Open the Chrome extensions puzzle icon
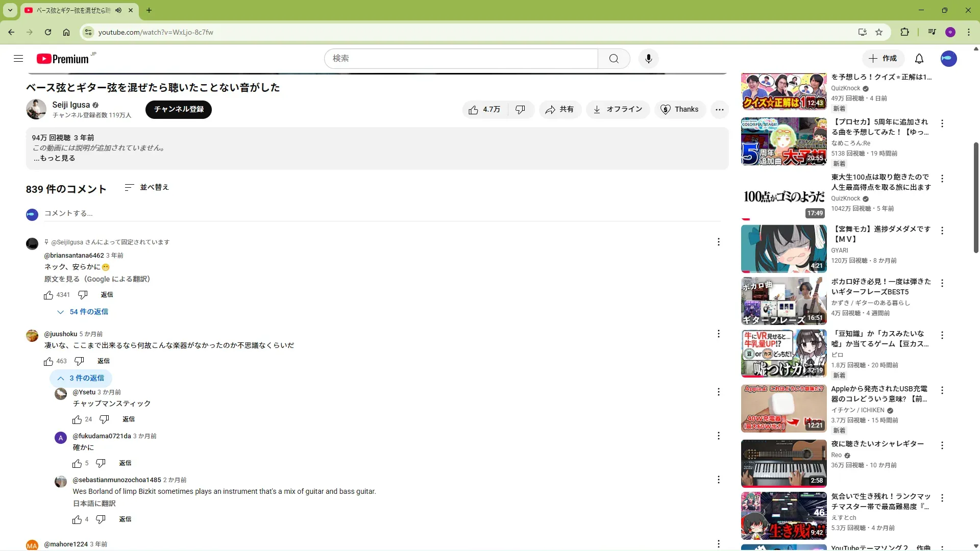Viewport: 980px width, 551px height. click(x=904, y=32)
